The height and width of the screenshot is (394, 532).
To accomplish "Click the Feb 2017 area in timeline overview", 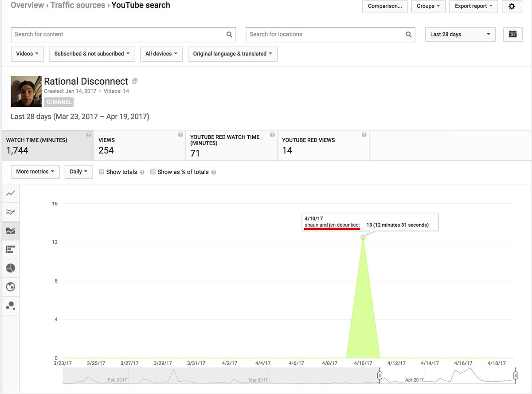I will (x=117, y=380).
